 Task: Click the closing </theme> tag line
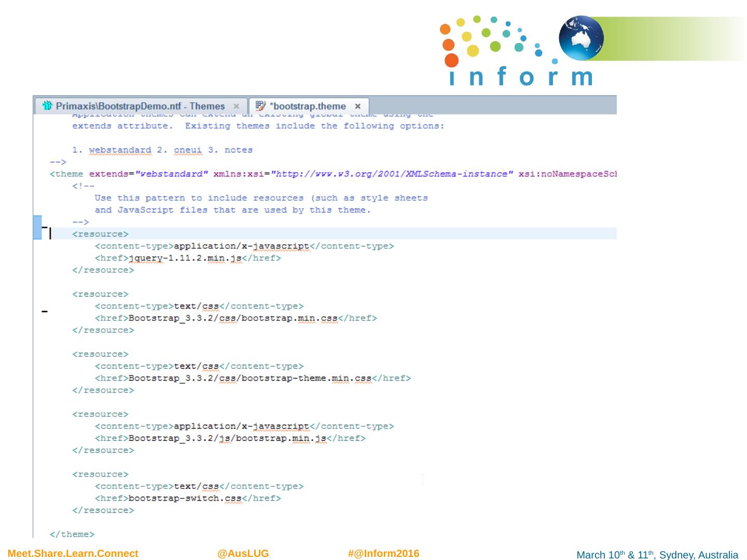(x=72, y=535)
